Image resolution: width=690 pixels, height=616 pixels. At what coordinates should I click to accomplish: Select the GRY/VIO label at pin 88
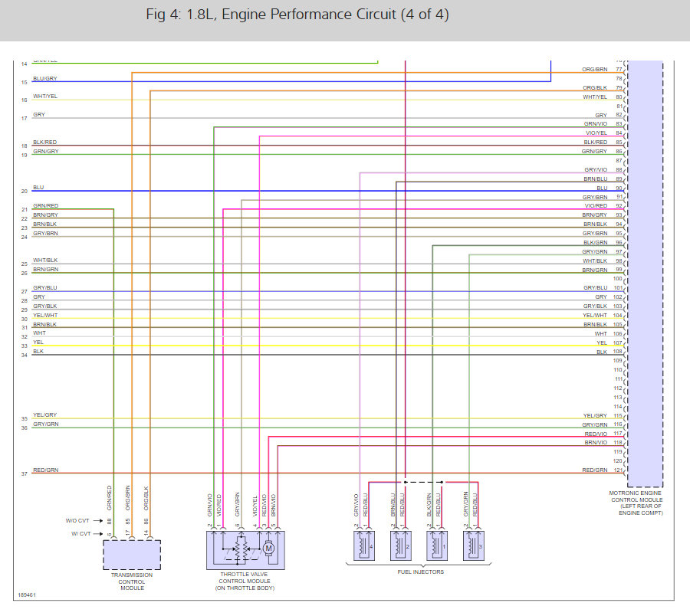coord(596,170)
